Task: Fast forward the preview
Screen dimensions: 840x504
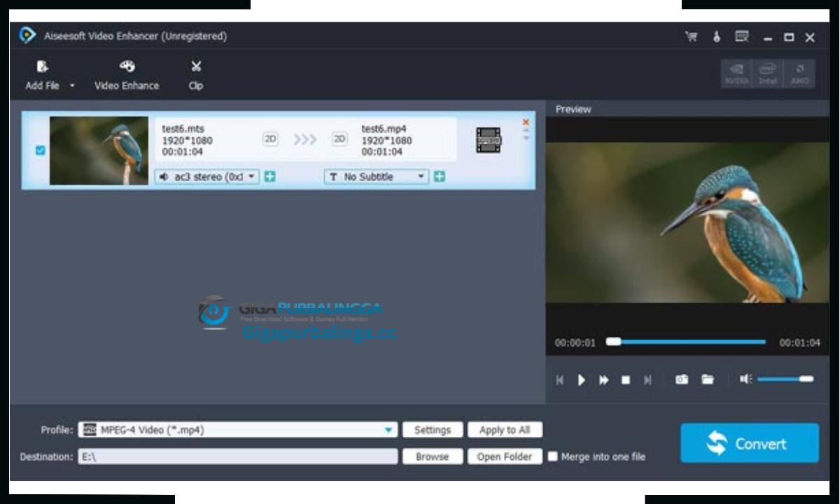Action: [x=603, y=380]
